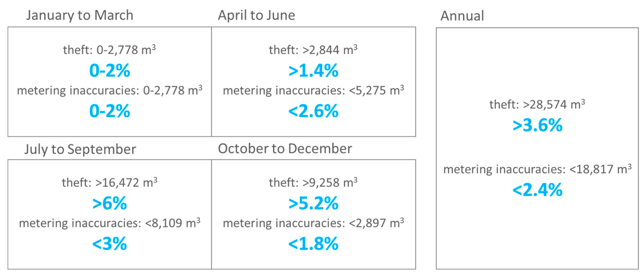Click the metering inaccuracies <2,897 m³ text
Image resolution: width=644 pixels, height=275 pixels.
313,223
